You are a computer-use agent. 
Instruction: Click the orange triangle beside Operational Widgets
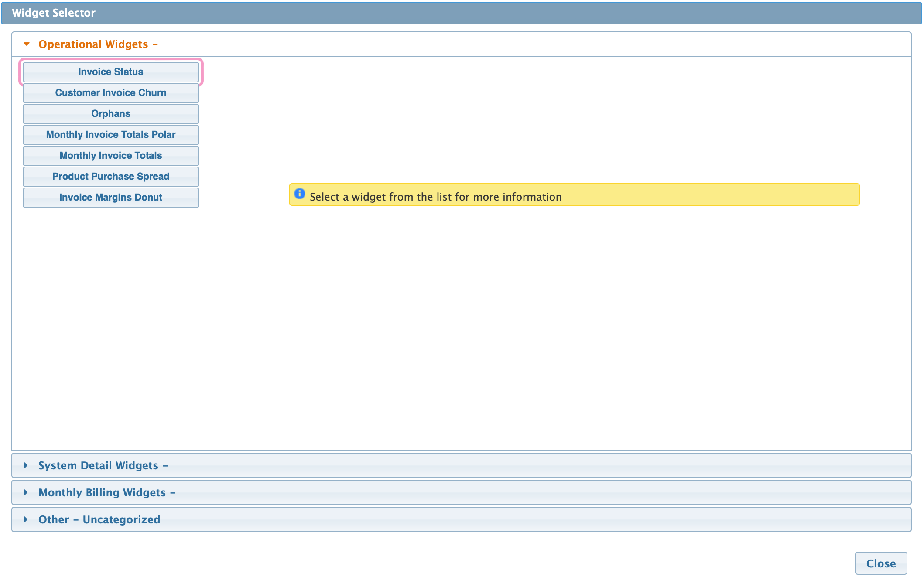tap(27, 44)
